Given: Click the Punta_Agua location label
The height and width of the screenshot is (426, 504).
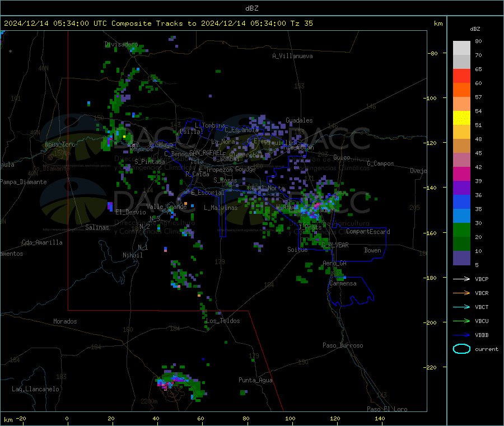Looking at the screenshot, I should pos(255,380).
